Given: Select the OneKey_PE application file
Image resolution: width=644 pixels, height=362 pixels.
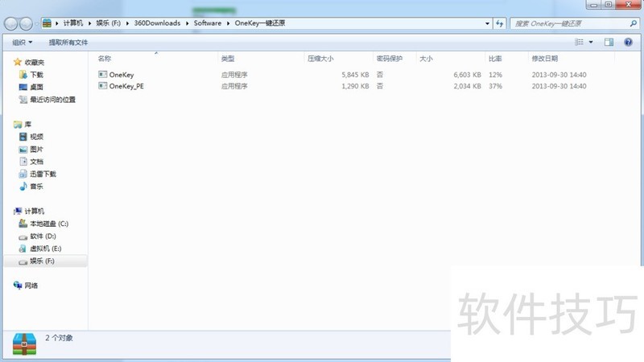Looking at the screenshot, I should (x=126, y=86).
